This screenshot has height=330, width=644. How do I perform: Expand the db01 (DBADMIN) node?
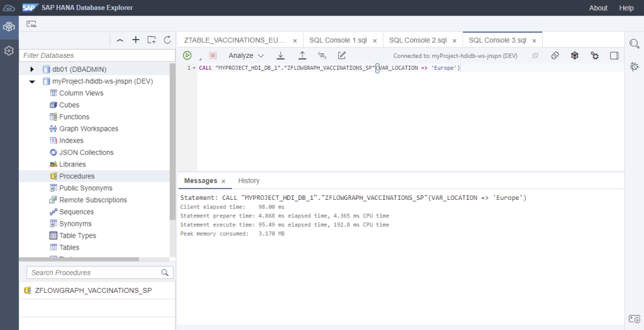32,69
